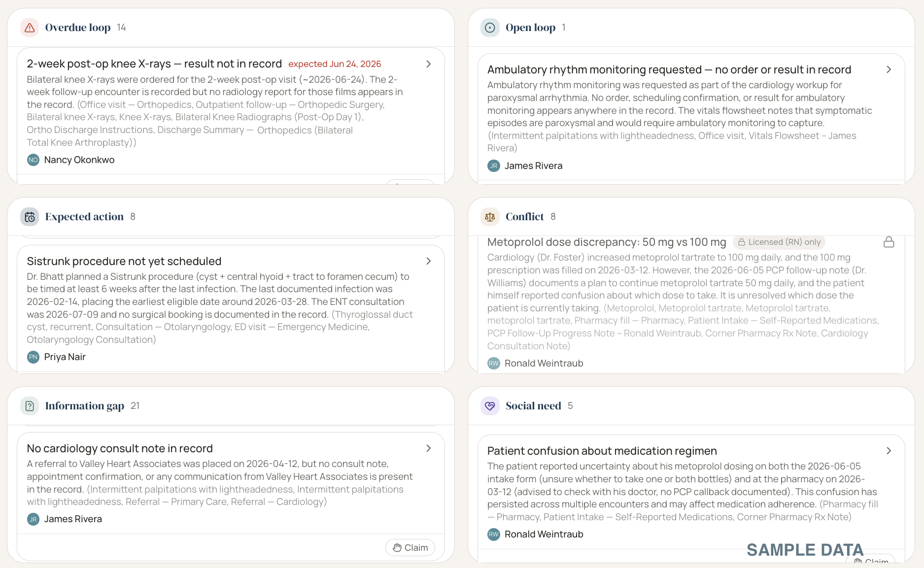924x568 pixels.
Task: Click Nancy Okonkwo's NO avatar
Action: [x=33, y=160]
